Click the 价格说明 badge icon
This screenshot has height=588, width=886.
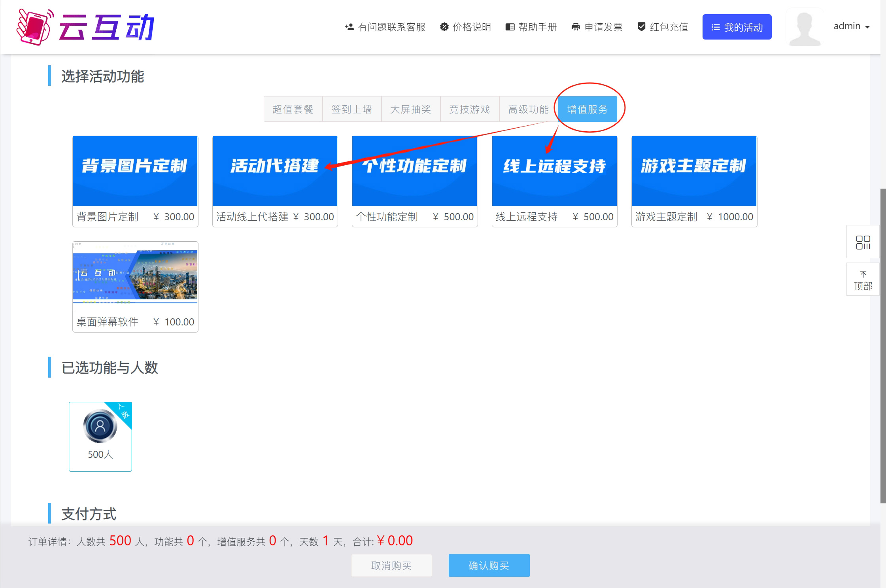coord(444,27)
